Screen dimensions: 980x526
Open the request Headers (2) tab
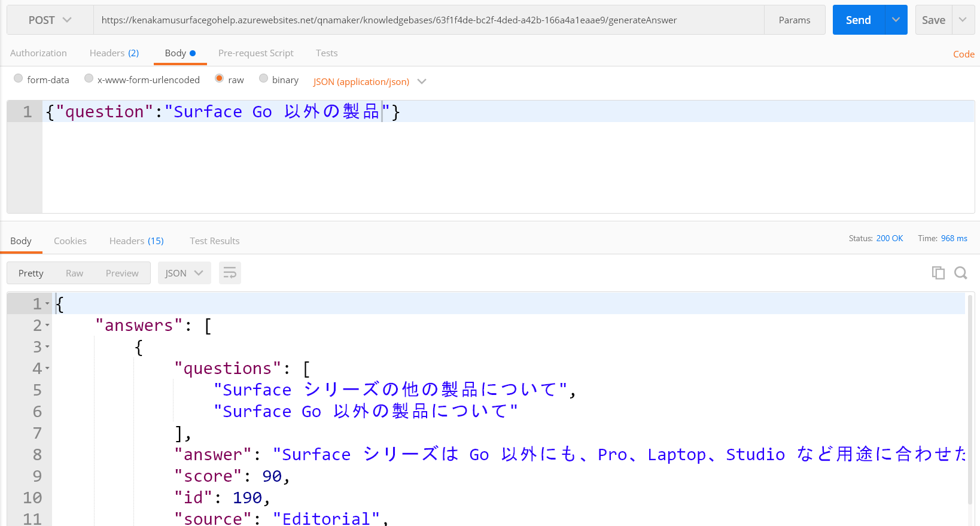(x=114, y=53)
